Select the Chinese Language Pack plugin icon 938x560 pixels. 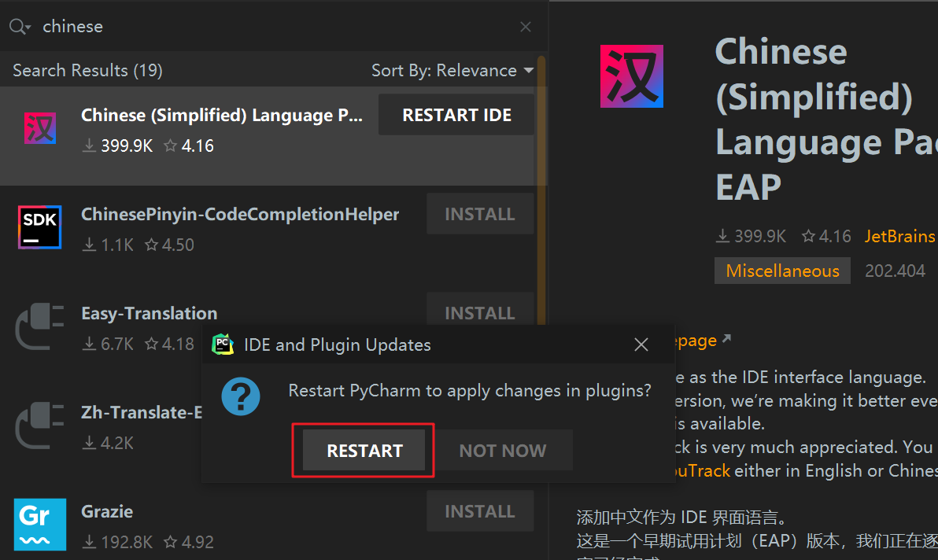point(39,129)
